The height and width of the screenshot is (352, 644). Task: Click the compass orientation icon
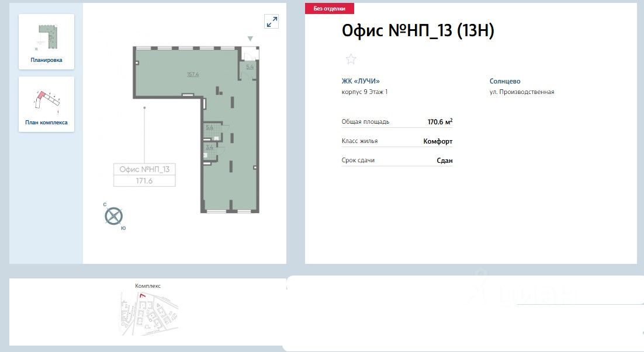[x=114, y=216]
